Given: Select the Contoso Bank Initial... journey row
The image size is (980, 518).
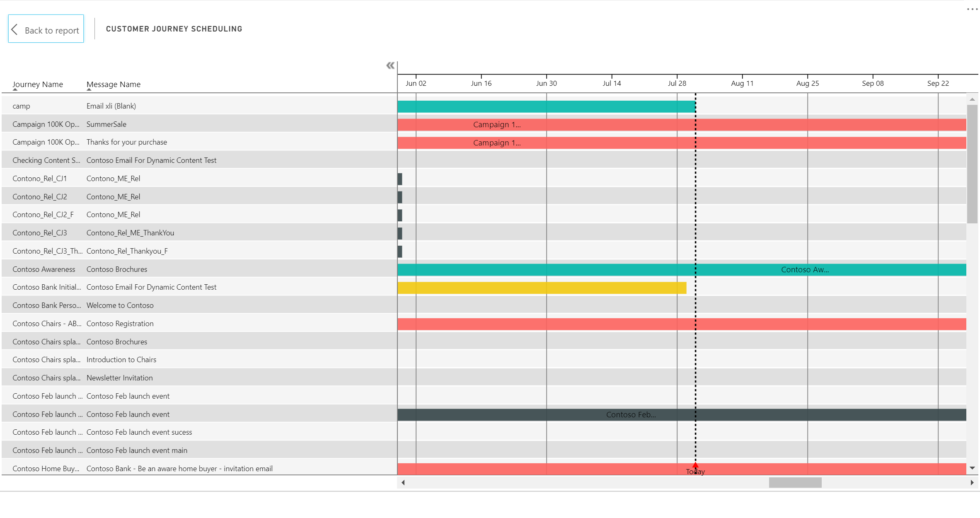Looking at the screenshot, I should (199, 287).
